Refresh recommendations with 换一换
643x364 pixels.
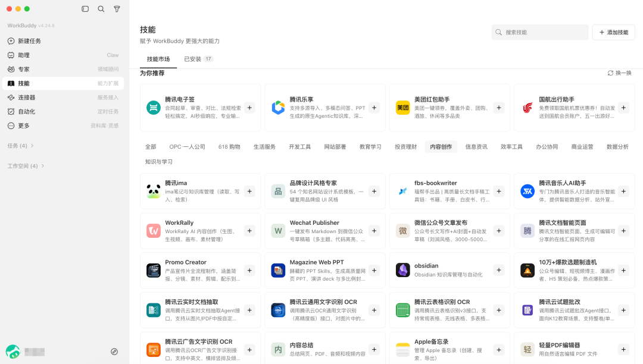619,73
